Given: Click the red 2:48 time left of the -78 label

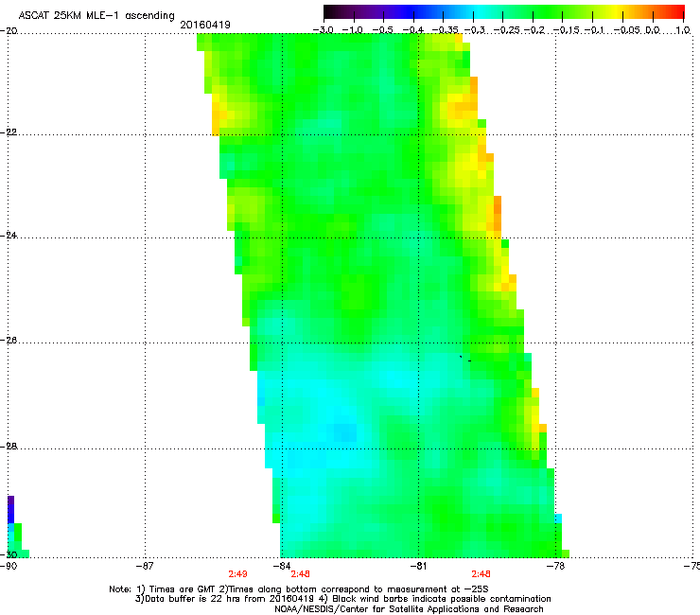Looking at the screenshot, I should (x=481, y=574).
